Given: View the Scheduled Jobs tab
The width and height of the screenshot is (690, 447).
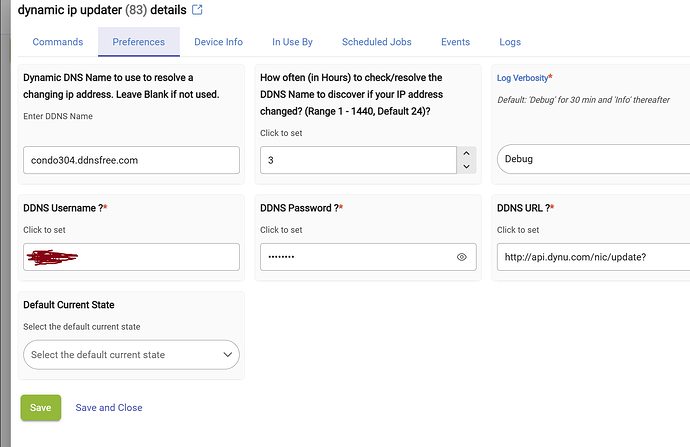Looking at the screenshot, I should coord(376,42).
